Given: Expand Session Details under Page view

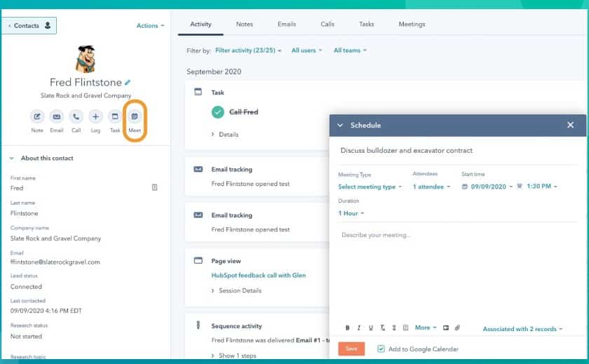Looking at the screenshot, I should (x=236, y=291).
